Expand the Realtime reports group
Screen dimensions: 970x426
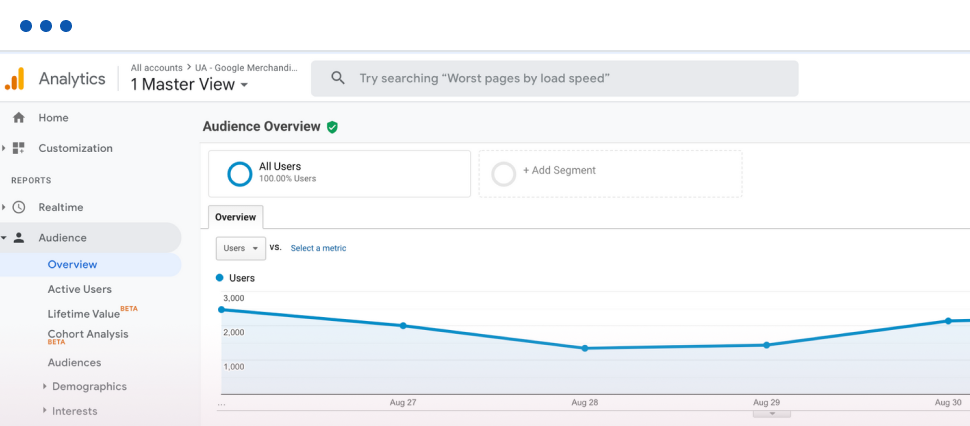click(x=4, y=207)
